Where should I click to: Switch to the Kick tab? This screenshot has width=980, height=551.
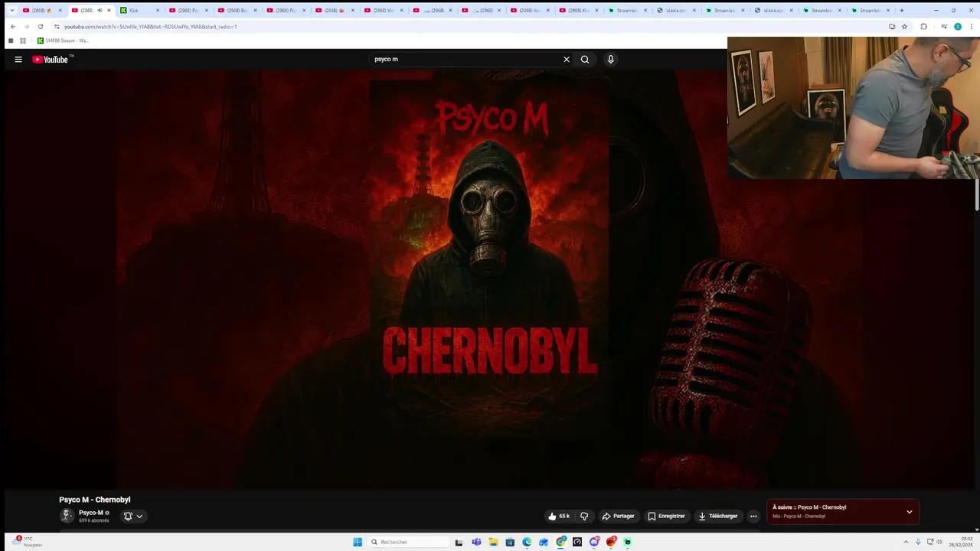[x=139, y=10]
